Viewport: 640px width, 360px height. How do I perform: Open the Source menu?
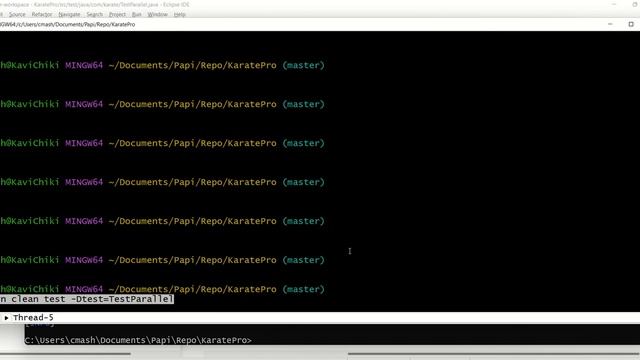point(17,14)
